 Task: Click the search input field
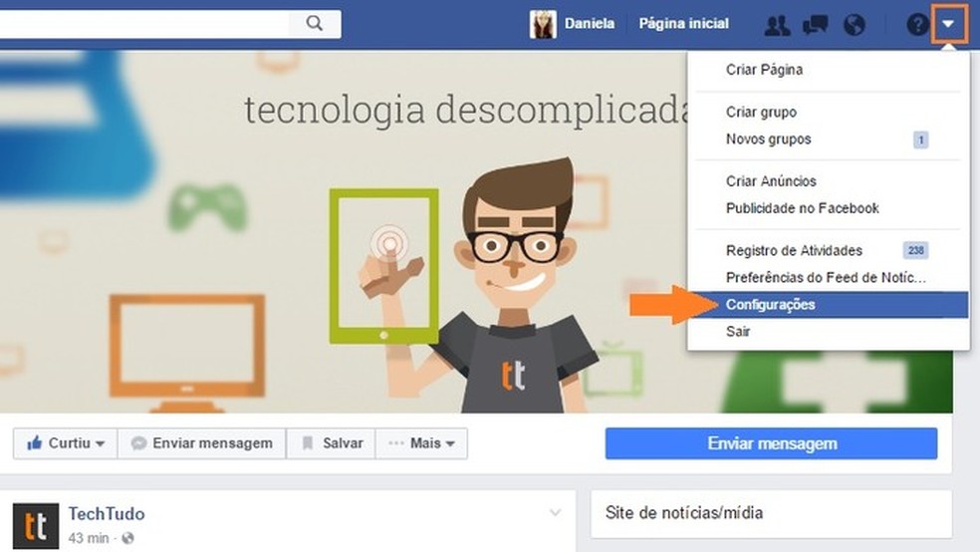[x=144, y=24]
